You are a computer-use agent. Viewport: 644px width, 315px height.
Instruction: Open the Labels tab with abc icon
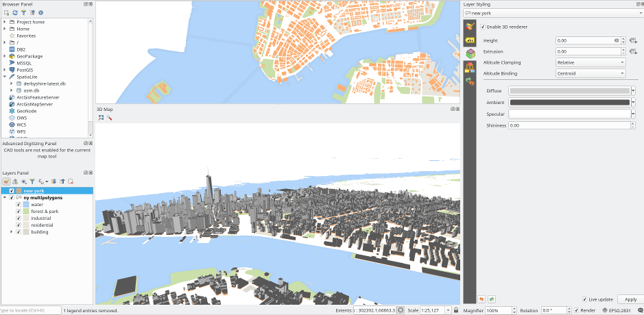tap(470, 40)
